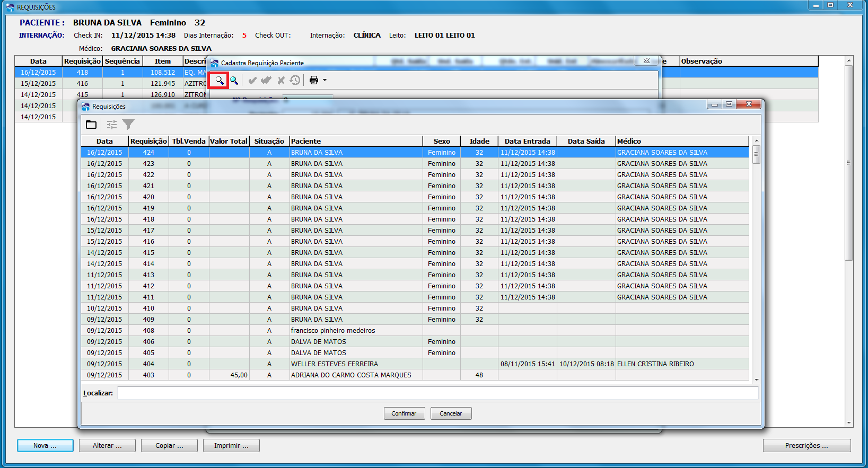
Task: Click the Localizar search field
Action: tap(437, 393)
